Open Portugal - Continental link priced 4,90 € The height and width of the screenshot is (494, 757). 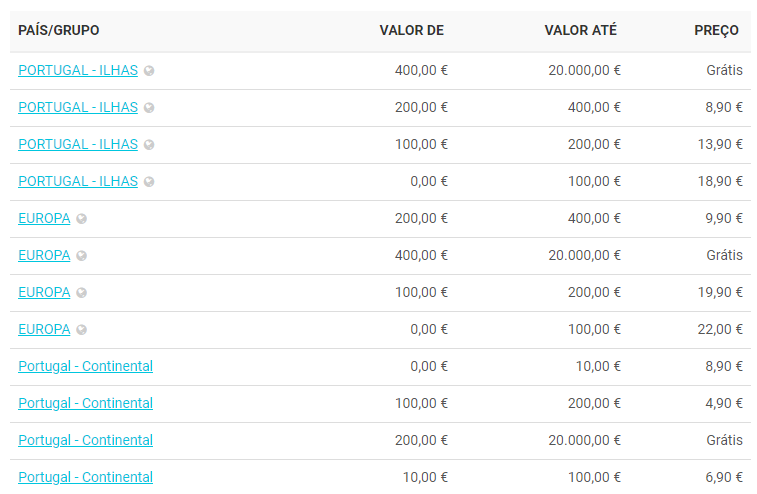pos(85,403)
